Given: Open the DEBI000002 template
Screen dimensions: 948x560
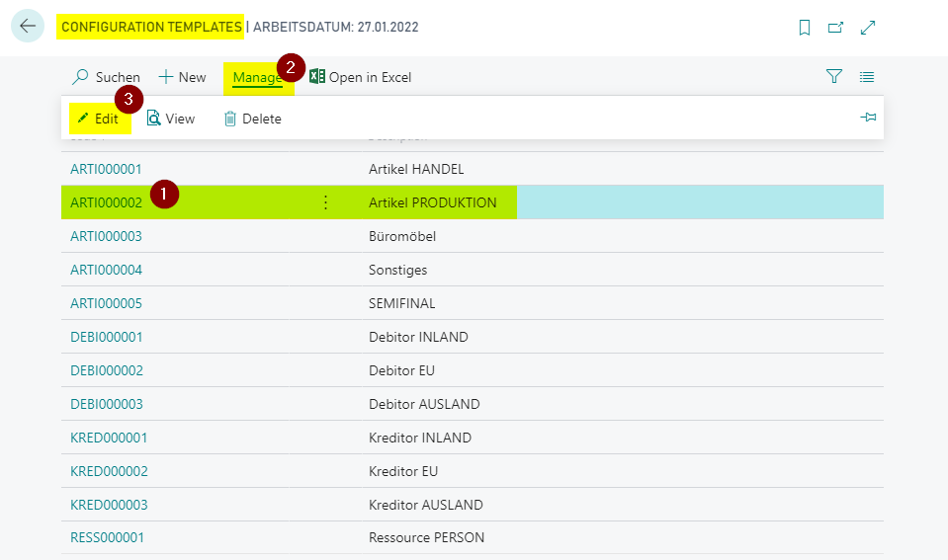Looking at the screenshot, I should (107, 370).
